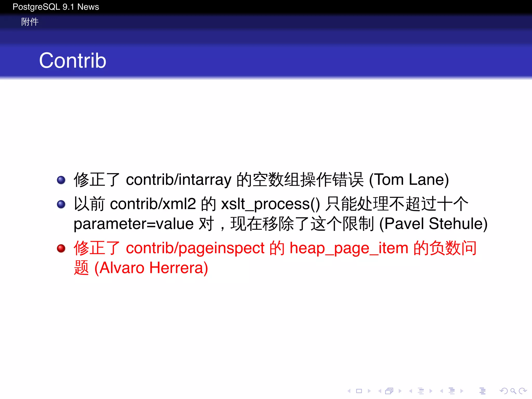Image resolution: width=532 pixels, height=399 pixels.
Task: Jump to previous frame arrow
Action: pyautogui.click(x=380, y=391)
